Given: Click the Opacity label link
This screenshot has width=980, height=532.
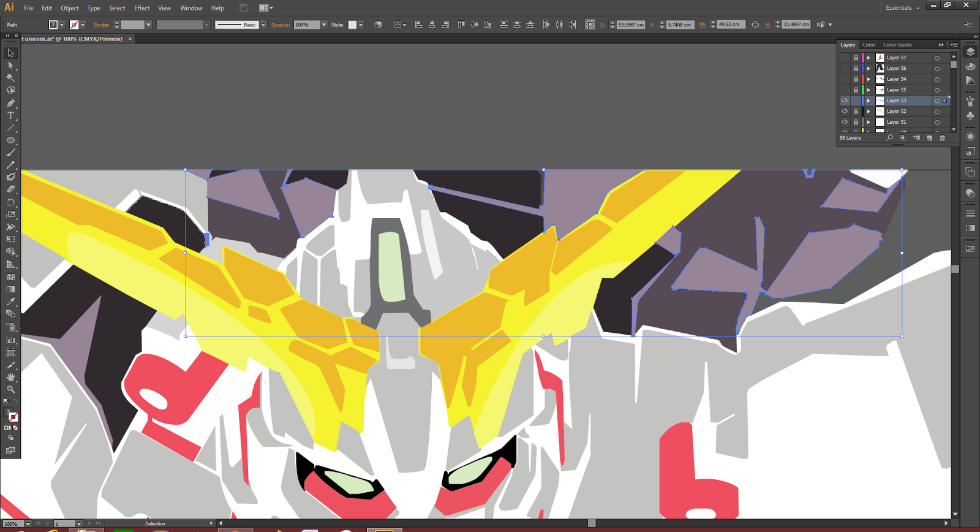Looking at the screenshot, I should point(281,25).
